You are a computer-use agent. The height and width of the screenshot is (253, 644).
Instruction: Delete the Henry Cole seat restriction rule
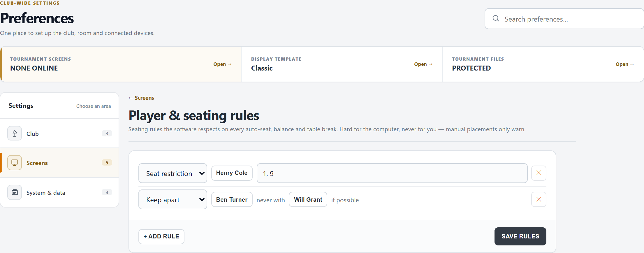[539, 173]
